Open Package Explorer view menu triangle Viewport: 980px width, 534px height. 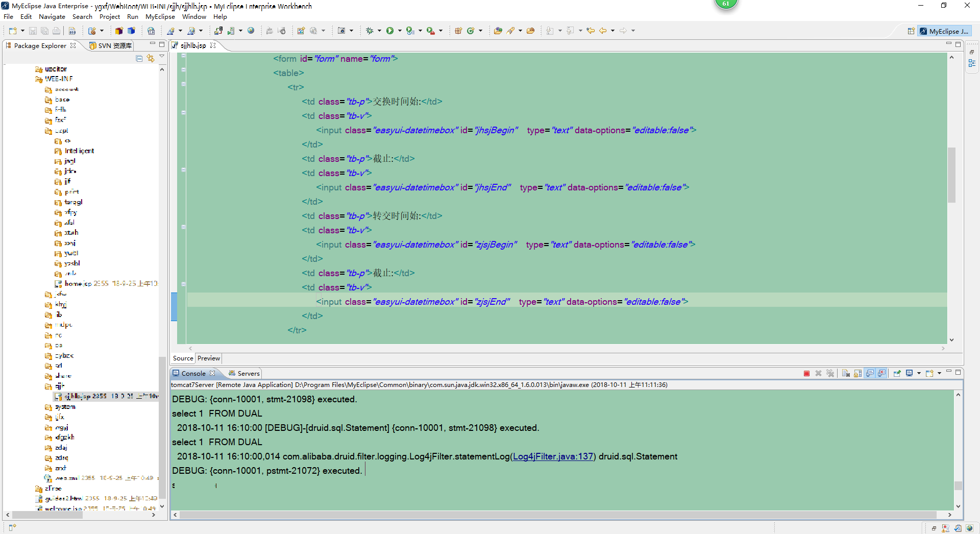coord(162,57)
